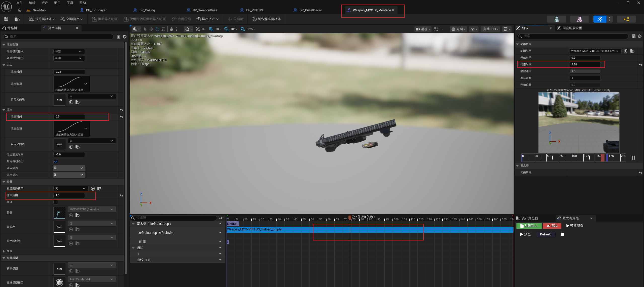Click the Unreal Engine logo icon
Viewport: 644px width, 287px height.
[x=6, y=7]
